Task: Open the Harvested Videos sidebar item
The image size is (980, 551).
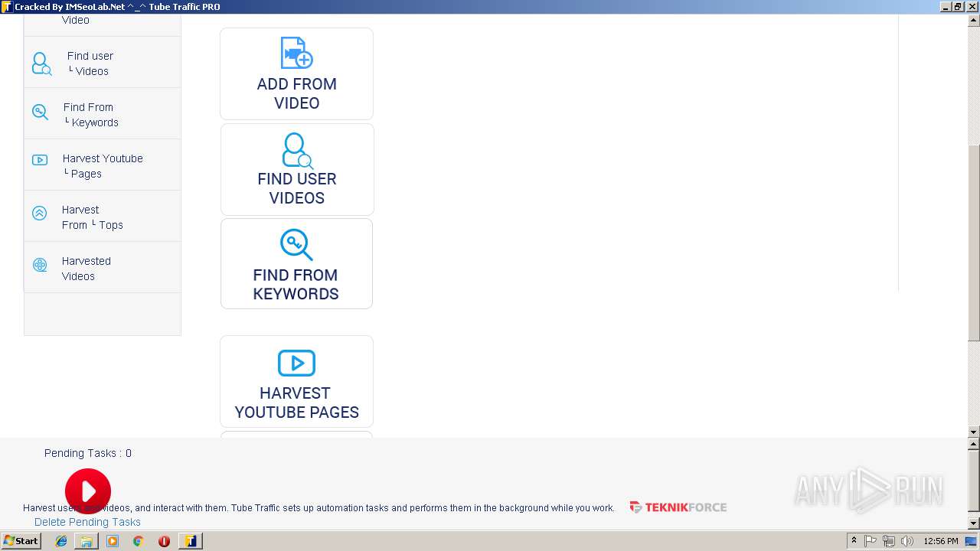Action: [103, 268]
